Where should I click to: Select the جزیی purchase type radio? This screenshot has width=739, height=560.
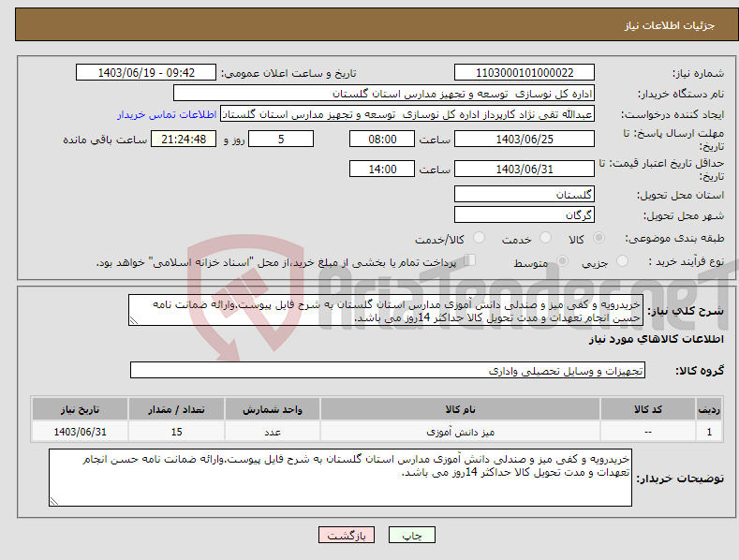tap(622, 261)
